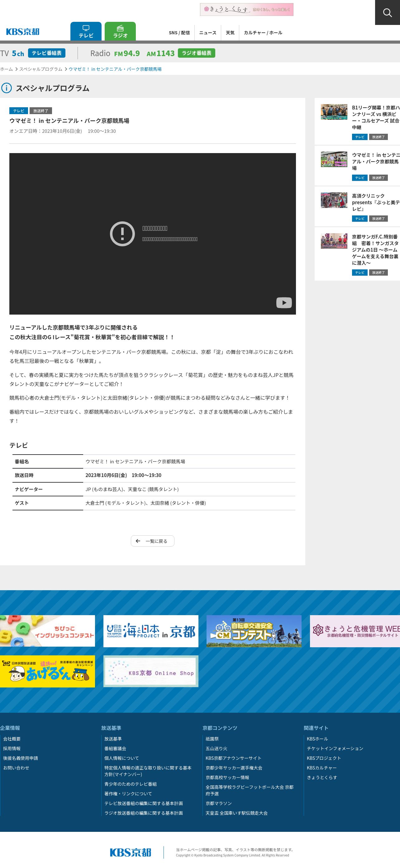The height and width of the screenshot is (868, 400).
Task: Open KBSホール footer link
Action: pos(317,739)
